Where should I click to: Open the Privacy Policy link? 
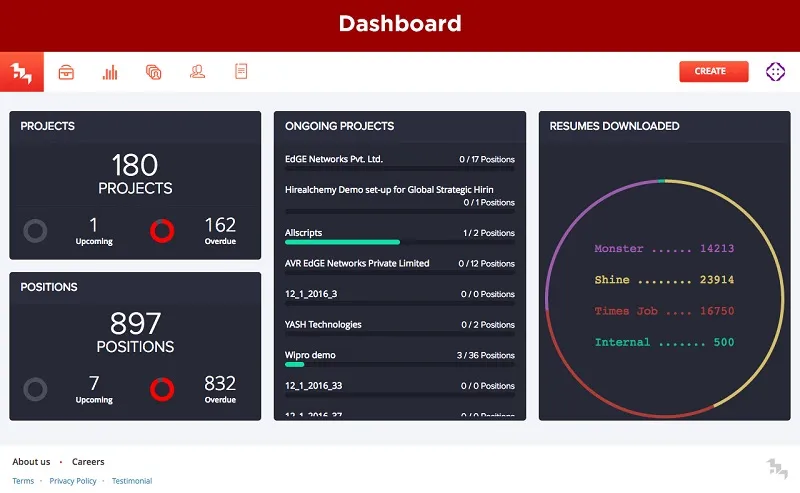(73, 481)
